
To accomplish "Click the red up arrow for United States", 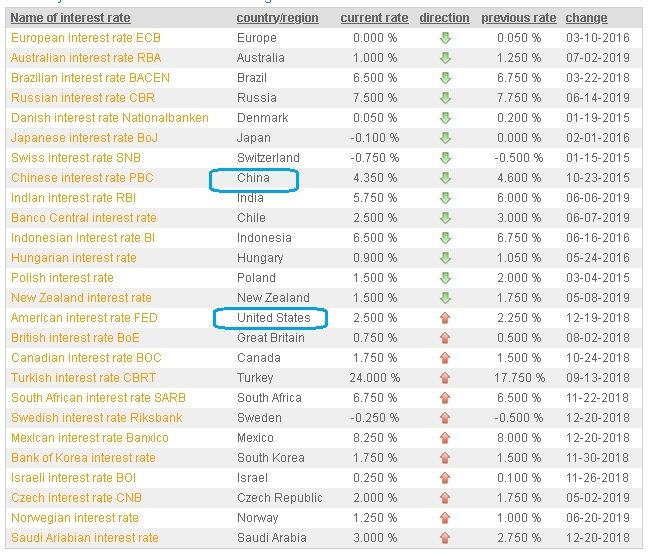I will 445,318.
